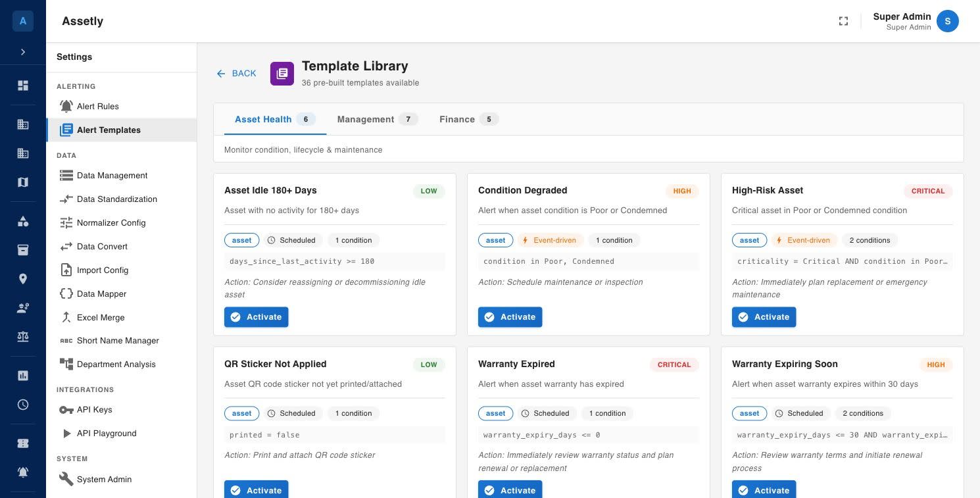Image resolution: width=980 pixels, height=498 pixels.
Task: Click the Assetly logo icon
Action: pos(23,21)
